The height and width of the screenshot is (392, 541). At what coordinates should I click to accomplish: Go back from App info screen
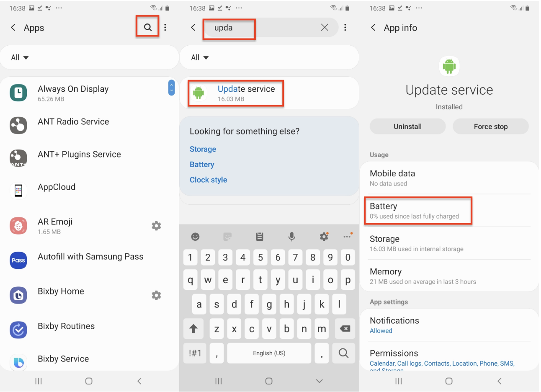(373, 28)
